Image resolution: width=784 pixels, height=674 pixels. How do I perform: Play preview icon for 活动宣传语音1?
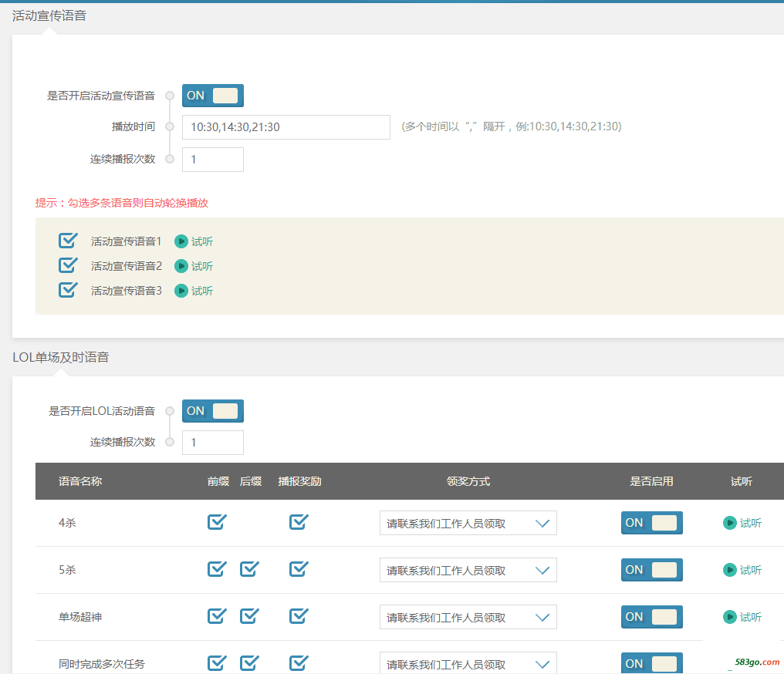[x=181, y=242]
